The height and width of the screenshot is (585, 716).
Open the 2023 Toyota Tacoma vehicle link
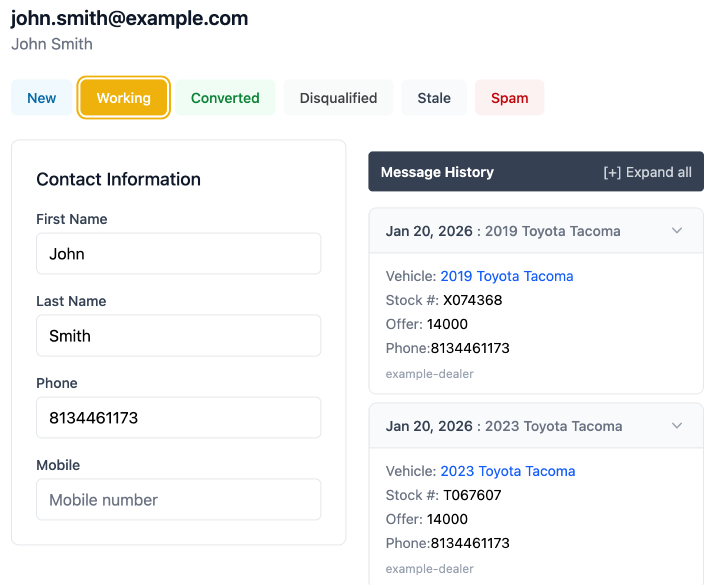[x=507, y=471]
